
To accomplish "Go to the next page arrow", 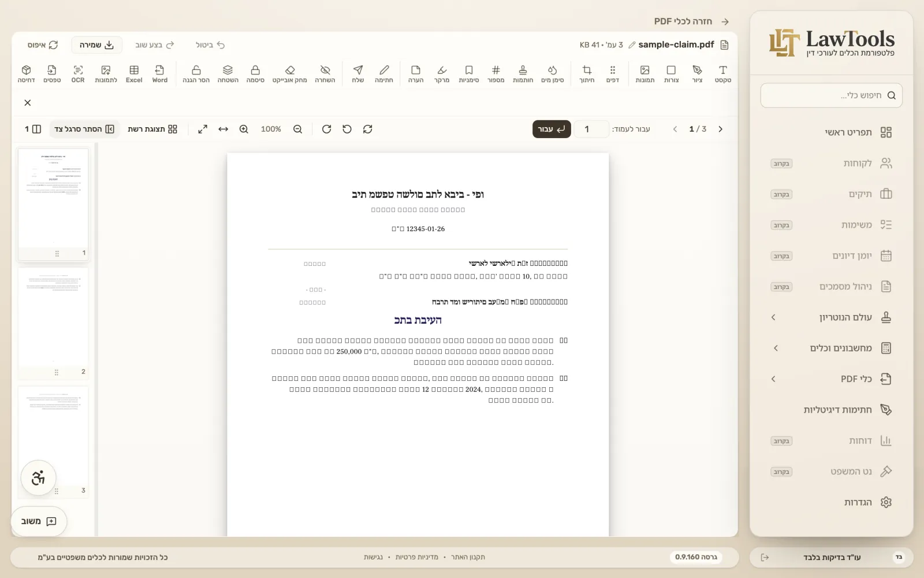I will coord(720,129).
